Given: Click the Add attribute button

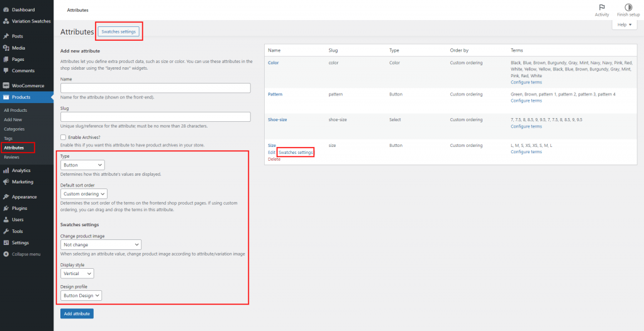Looking at the screenshot, I should [x=77, y=313].
